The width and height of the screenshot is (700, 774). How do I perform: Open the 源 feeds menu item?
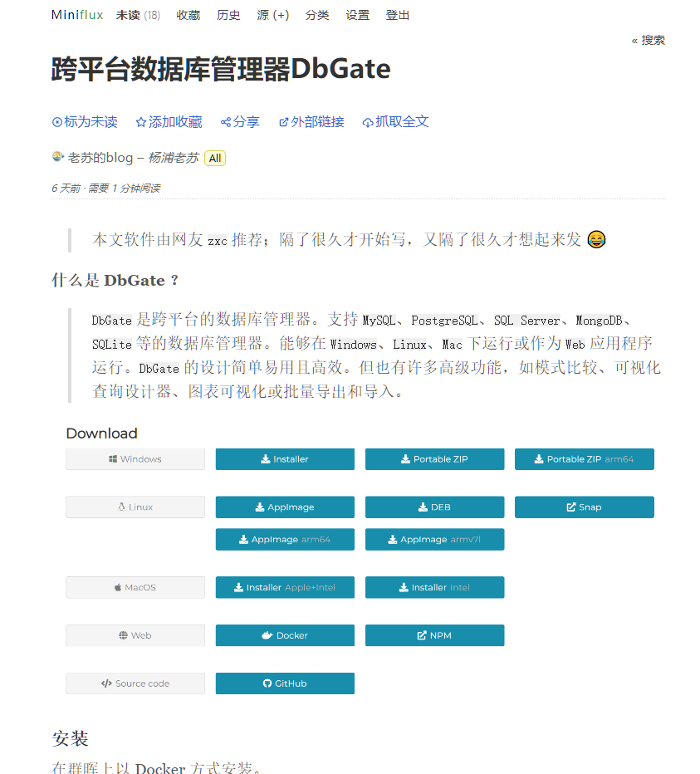[262, 15]
